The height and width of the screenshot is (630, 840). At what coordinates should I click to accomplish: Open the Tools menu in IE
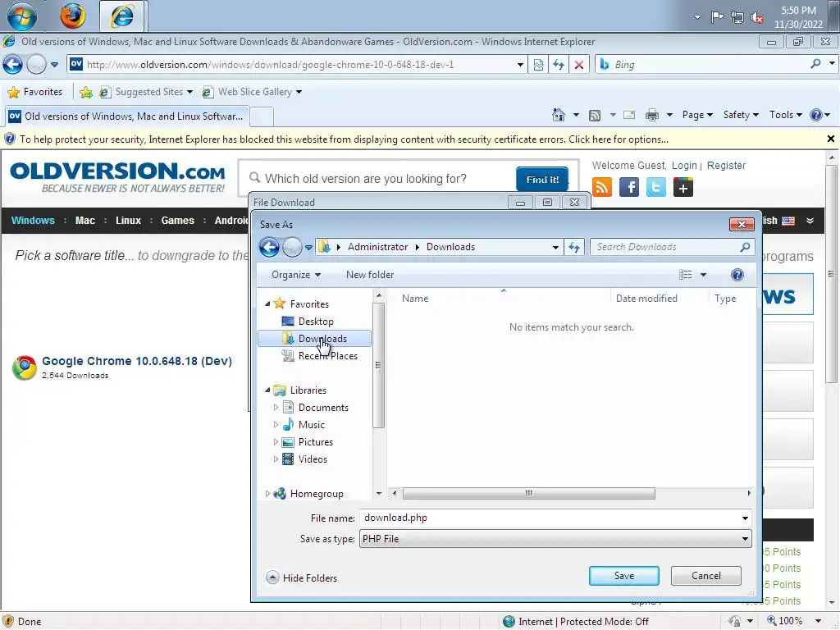pos(785,115)
